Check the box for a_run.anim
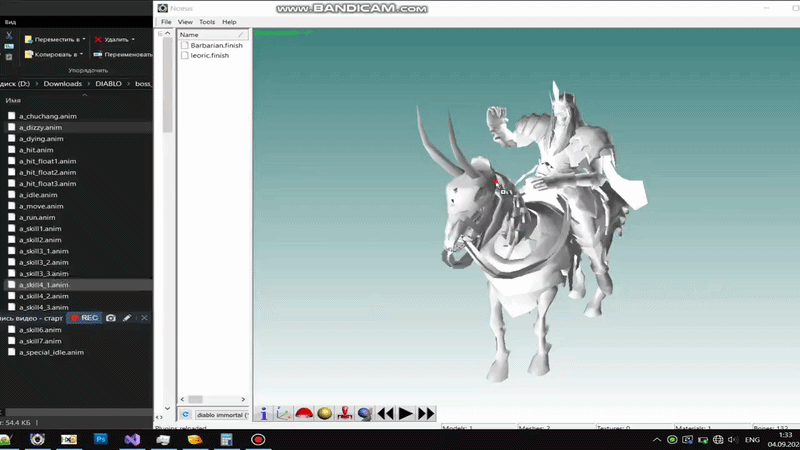 pos(11,217)
